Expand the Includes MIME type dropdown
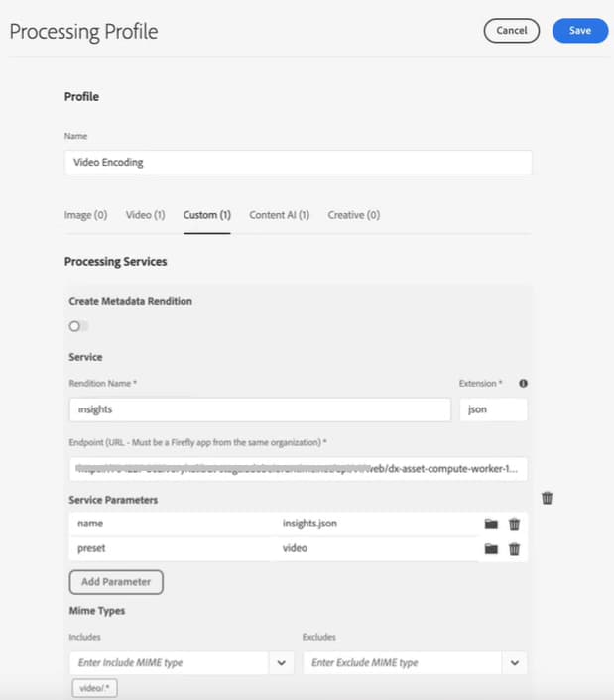The image size is (614, 700). pyautogui.click(x=281, y=662)
